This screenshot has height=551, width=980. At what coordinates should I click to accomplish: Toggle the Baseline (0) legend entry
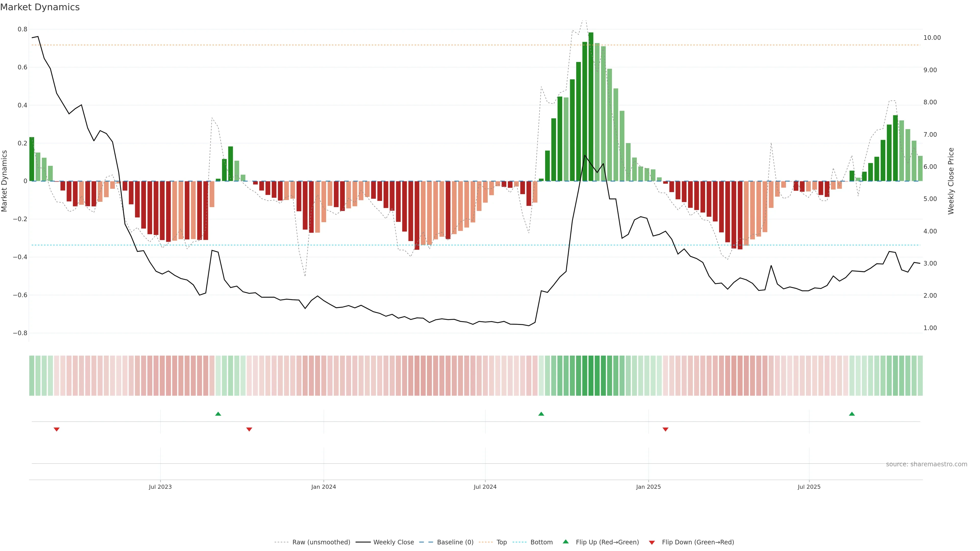tap(455, 542)
